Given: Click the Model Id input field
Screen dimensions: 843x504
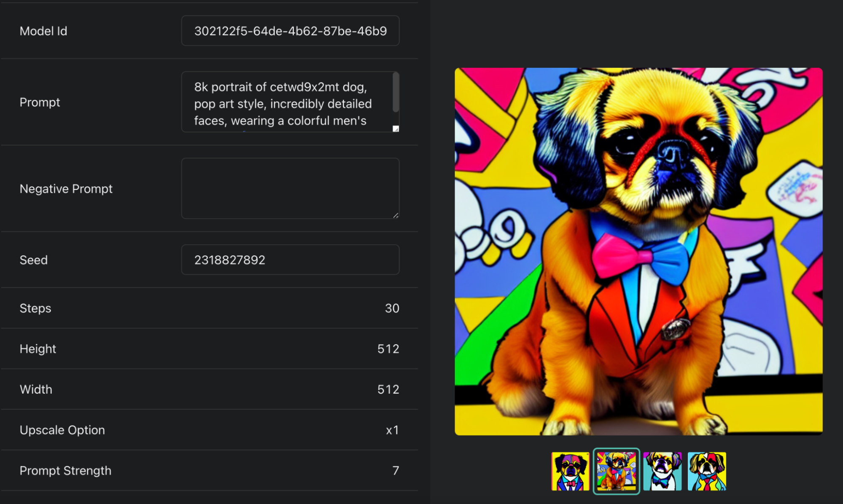Looking at the screenshot, I should point(291,31).
